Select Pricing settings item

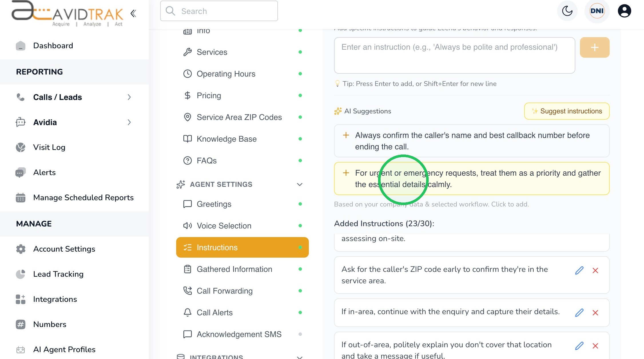242,95
